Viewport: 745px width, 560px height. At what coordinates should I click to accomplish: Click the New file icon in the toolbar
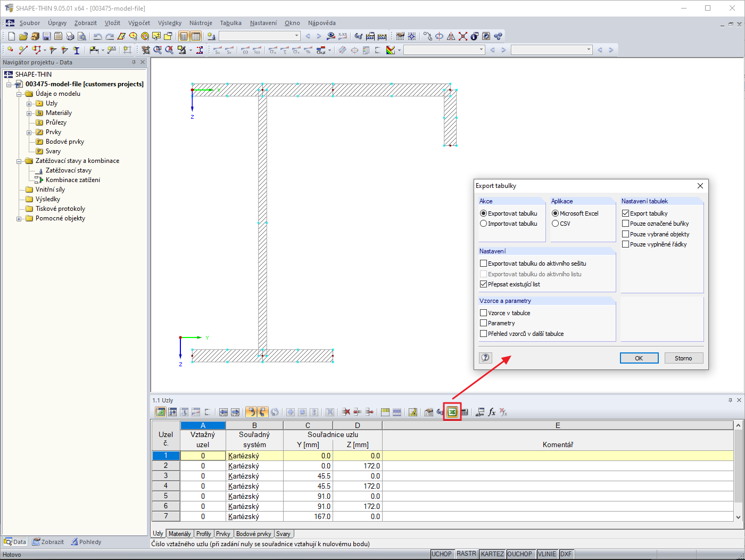(x=11, y=36)
